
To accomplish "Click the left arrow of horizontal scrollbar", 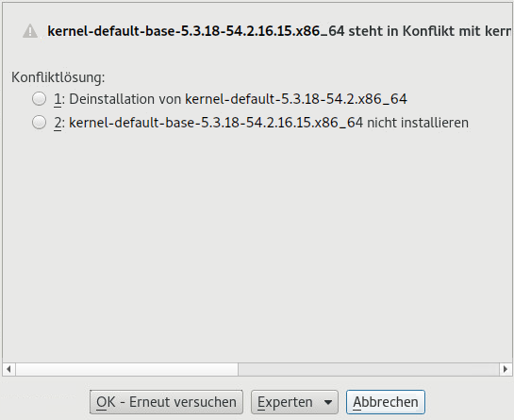I will [8, 369].
